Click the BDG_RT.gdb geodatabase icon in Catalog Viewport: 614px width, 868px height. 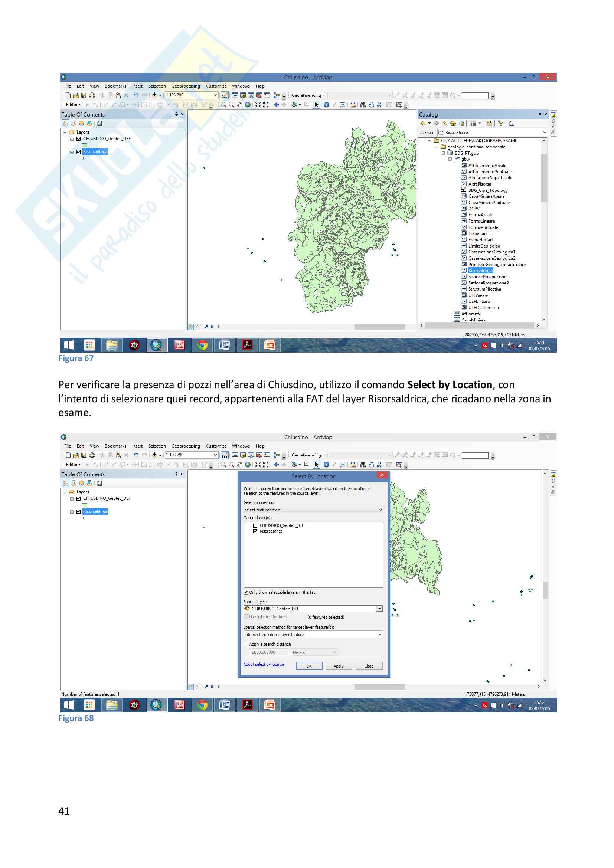[x=450, y=153]
